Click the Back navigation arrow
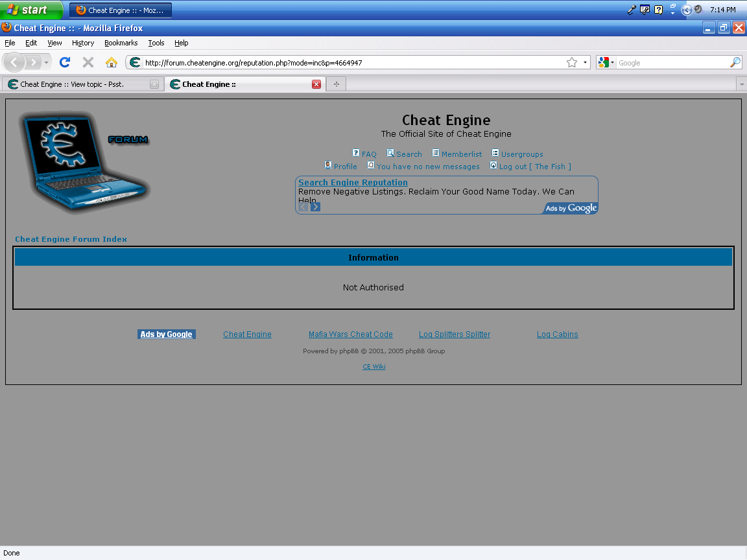The height and width of the screenshot is (560, 747). (14, 62)
